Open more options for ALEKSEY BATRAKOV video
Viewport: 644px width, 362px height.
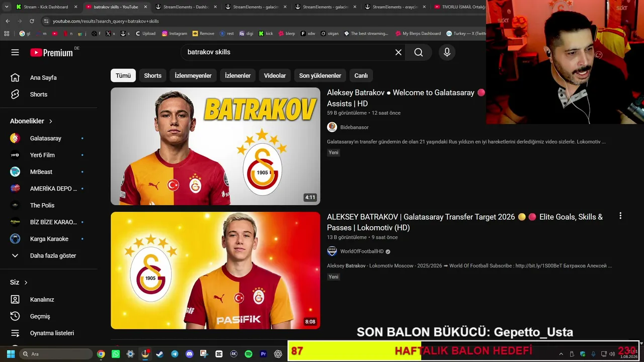(620, 216)
